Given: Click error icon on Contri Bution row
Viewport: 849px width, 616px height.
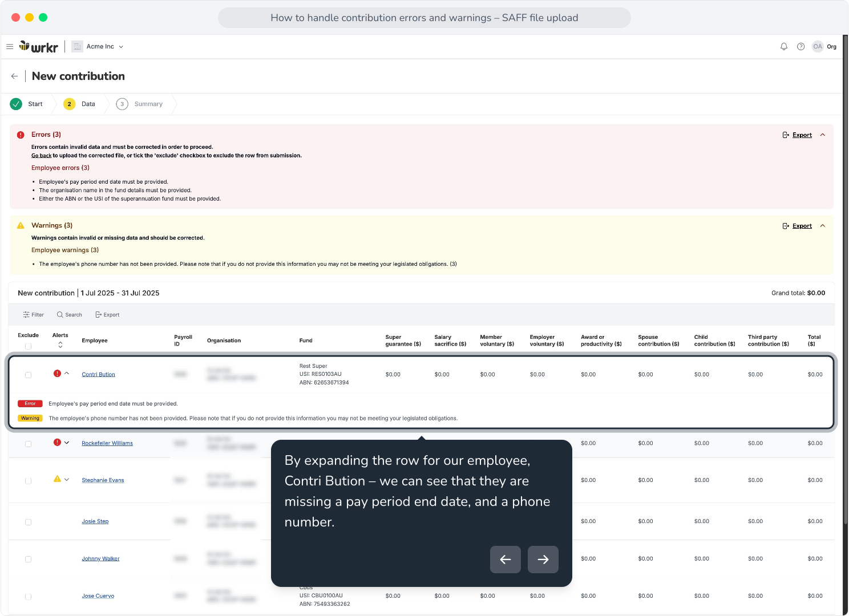Looking at the screenshot, I should [x=57, y=374].
